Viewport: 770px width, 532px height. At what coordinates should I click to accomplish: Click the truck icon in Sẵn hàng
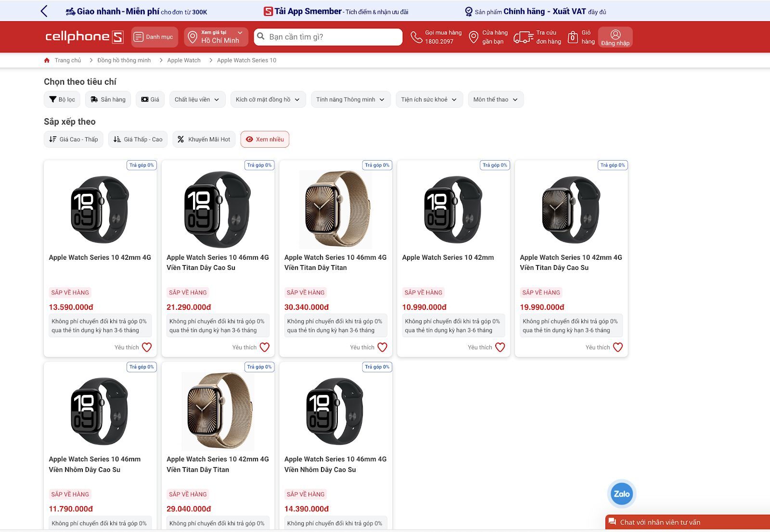pyautogui.click(x=94, y=100)
